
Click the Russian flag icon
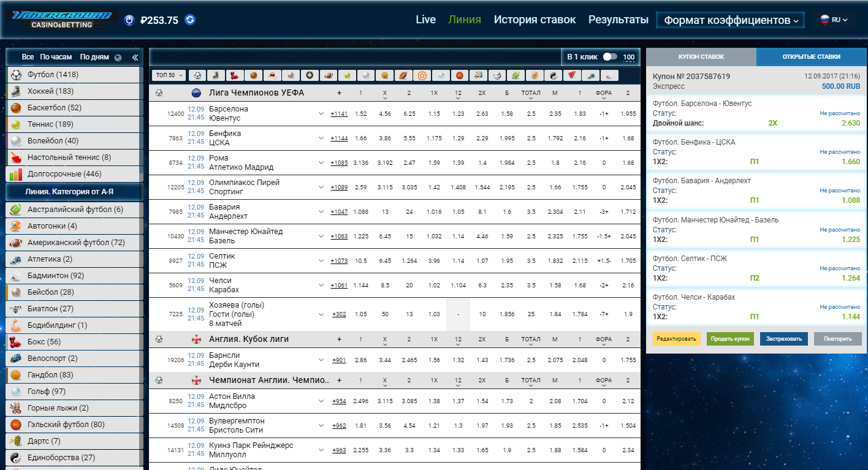(825, 20)
